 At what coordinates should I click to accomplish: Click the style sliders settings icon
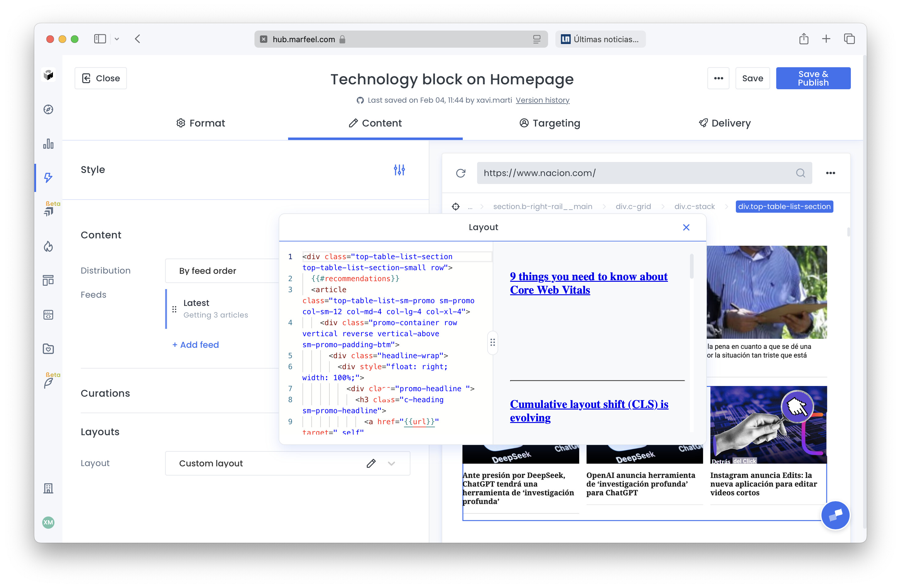tap(399, 170)
